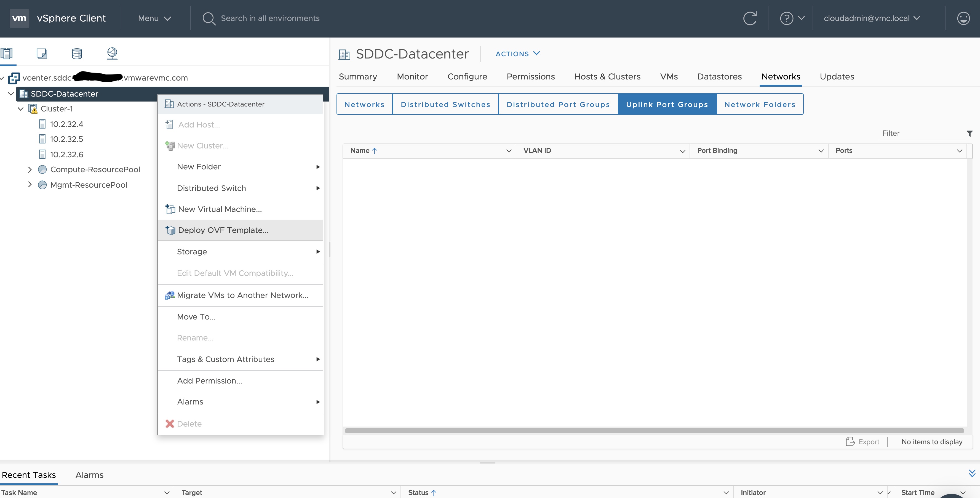Image resolution: width=980 pixels, height=498 pixels.
Task: Switch to the Storage inventory icon
Action: (x=77, y=53)
